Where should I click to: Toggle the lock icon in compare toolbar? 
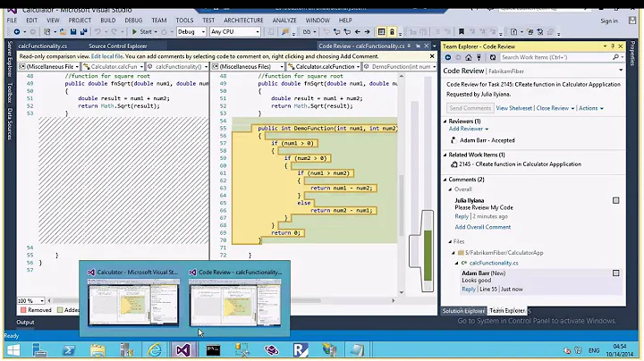pos(392,31)
